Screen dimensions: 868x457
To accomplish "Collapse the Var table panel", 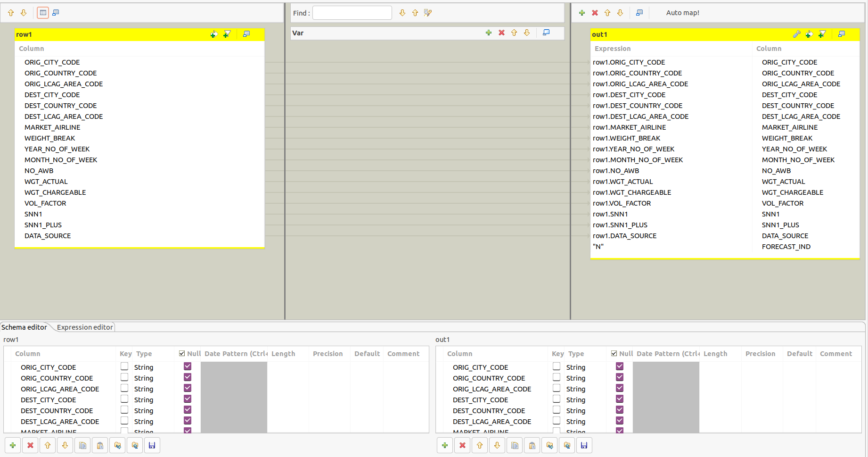I will tap(546, 33).
